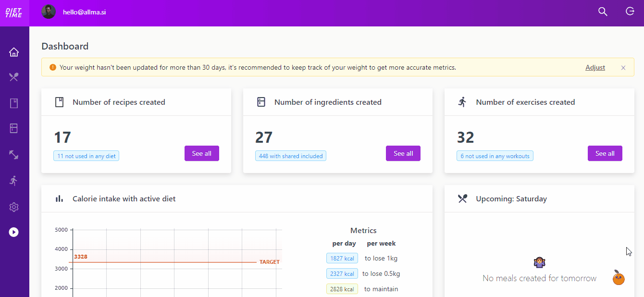Viewport: 644px width, 297px height.
Task: Click the Adjust link in warning
Action: [595, 67]
